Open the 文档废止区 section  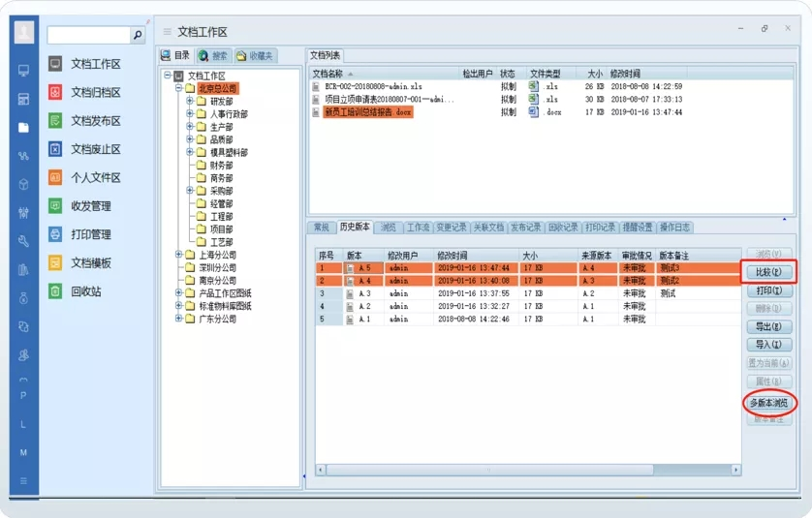[x=95, y=149]
